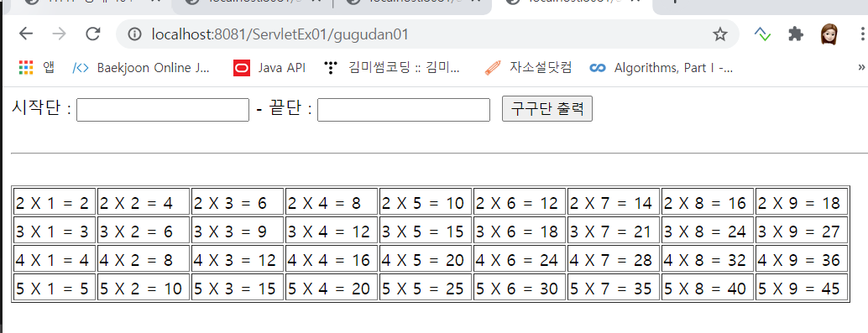Click the 시작단 input field

163,110
